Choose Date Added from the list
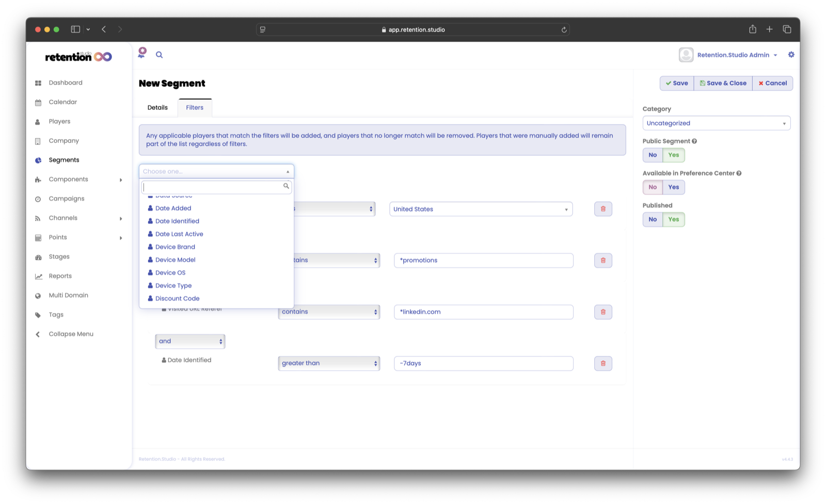 tap(173, 208)
